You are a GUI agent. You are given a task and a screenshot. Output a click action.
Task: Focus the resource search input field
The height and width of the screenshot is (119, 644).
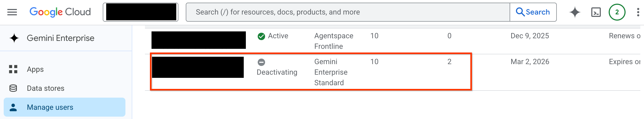pyautogui.click(x=348, y=12)
